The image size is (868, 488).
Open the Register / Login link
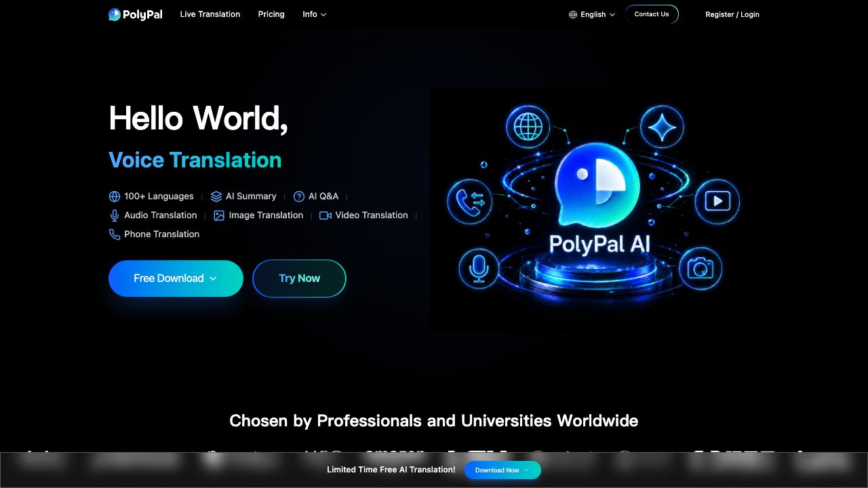[732, 14]
